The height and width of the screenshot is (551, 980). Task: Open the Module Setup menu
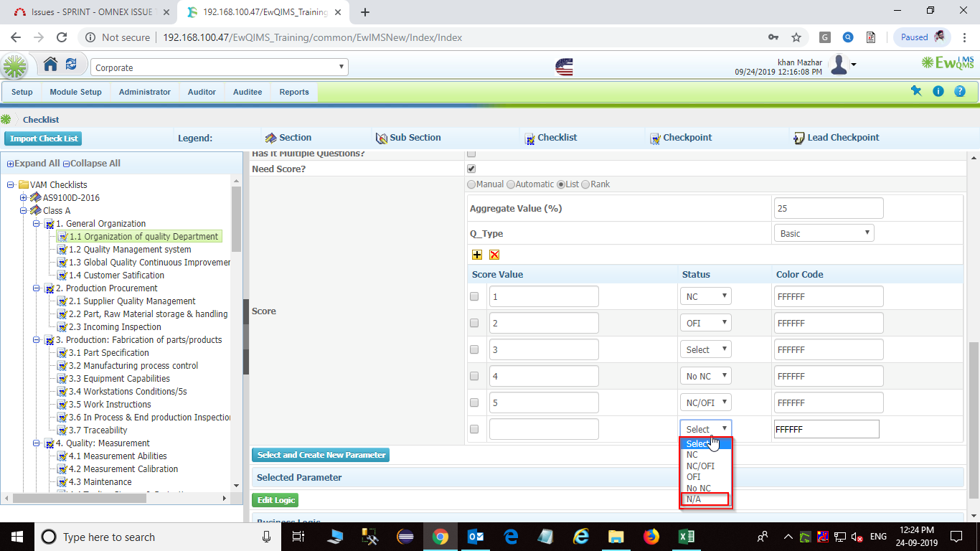[75, 92]
